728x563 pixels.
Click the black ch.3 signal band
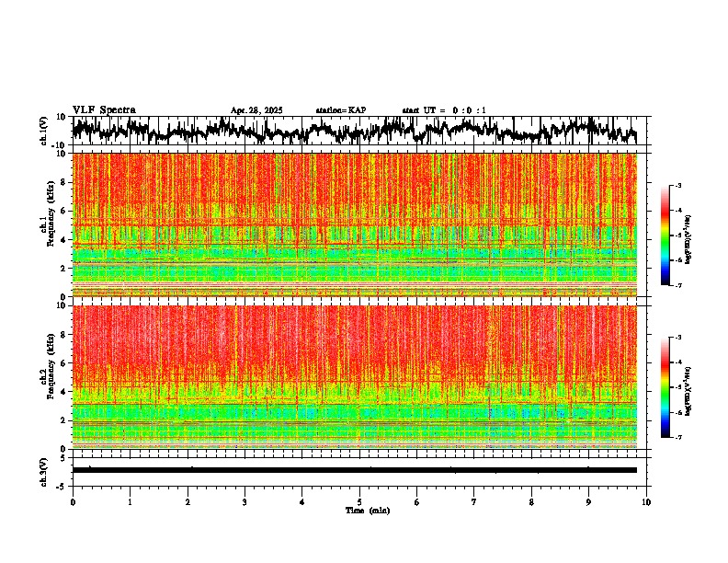355,470
